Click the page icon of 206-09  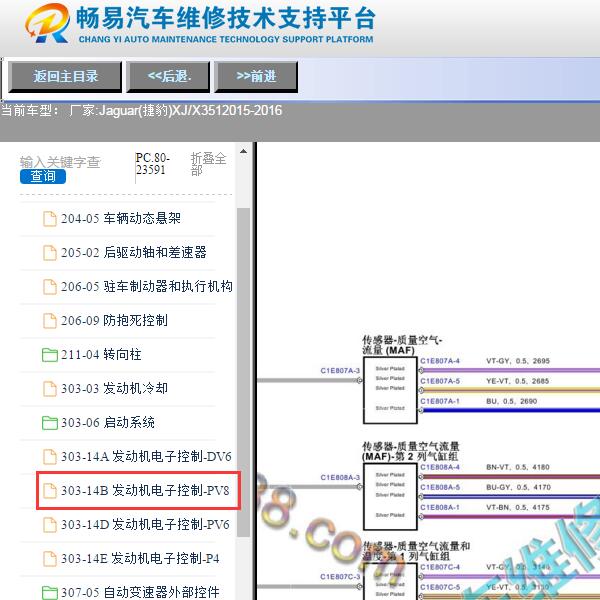[50, 321]
